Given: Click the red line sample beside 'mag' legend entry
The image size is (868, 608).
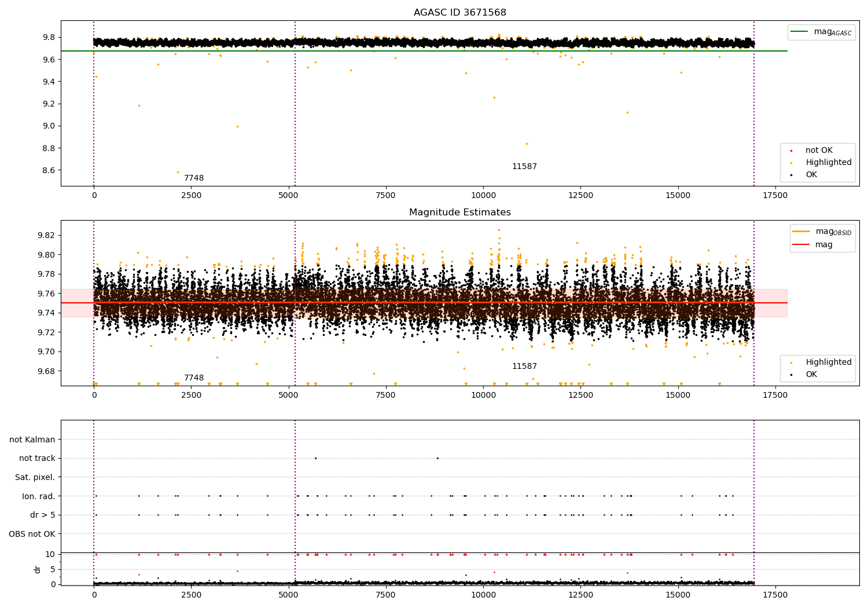Looking at the screenshot, I should 801,245.
